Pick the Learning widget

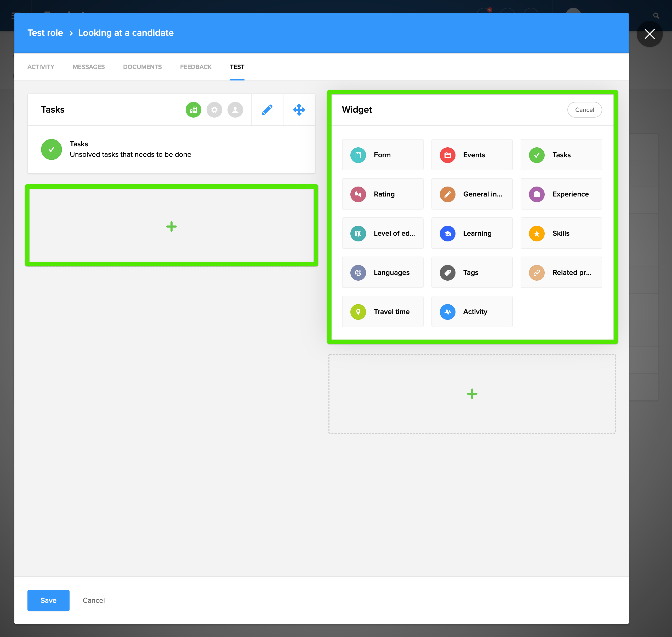471,233
